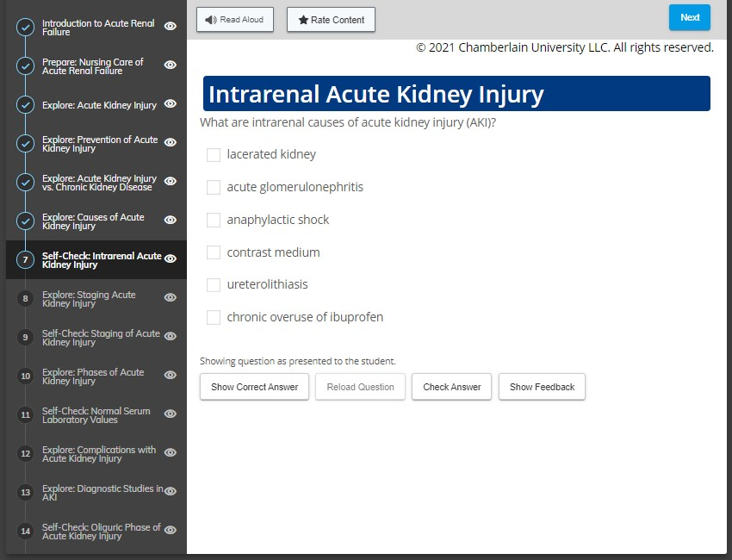Check chronic overuse of ibuprofen box
732x560 pixels.
[x=214, y=318]
